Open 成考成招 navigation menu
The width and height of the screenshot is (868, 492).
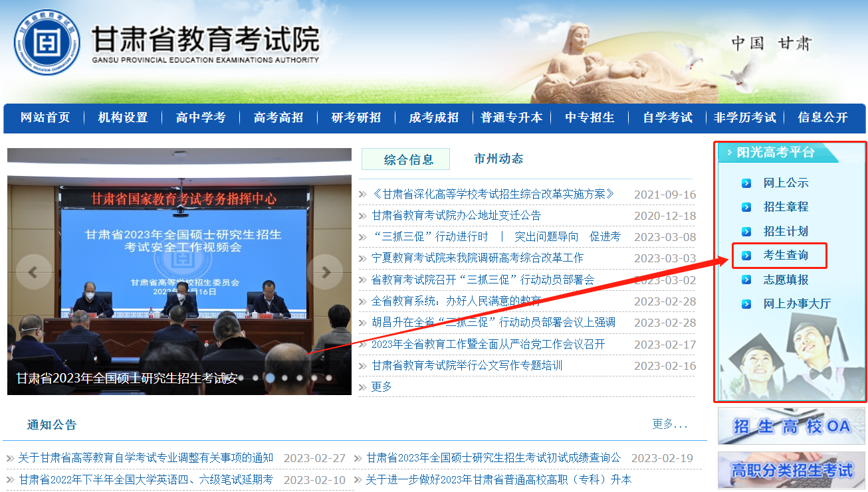click(434, 118)
